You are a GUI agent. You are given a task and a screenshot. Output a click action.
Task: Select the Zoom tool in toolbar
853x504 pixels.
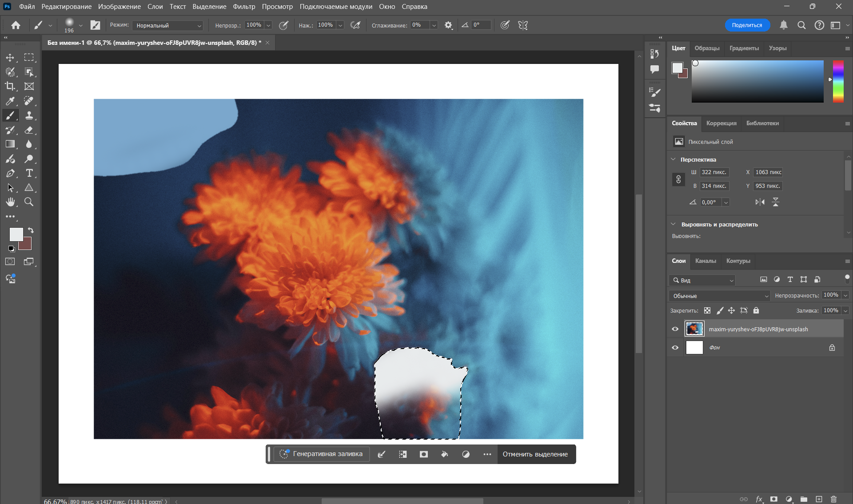29,202
